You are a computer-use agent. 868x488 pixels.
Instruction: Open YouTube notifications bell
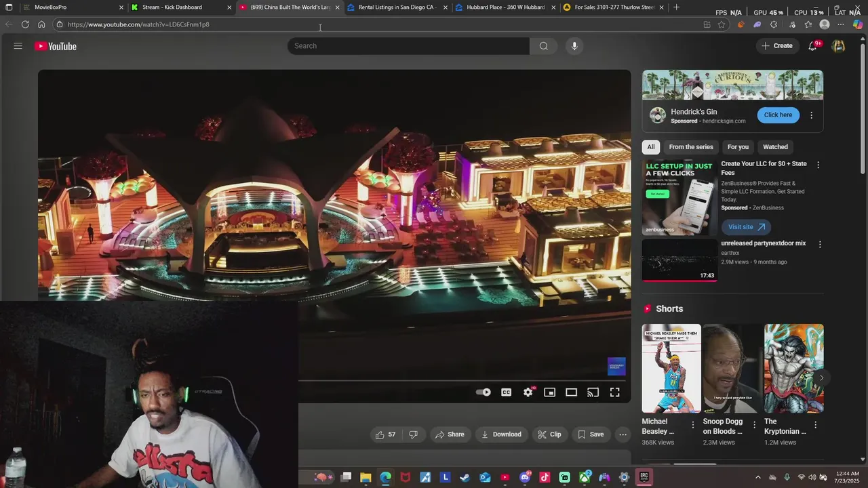coord(812,46)
